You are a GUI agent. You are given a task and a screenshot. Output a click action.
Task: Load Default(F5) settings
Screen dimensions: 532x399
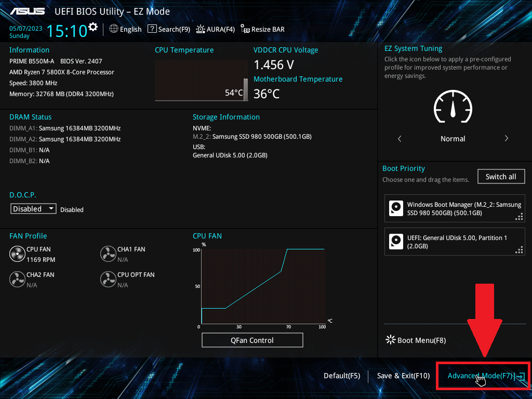tap(342, 376)
